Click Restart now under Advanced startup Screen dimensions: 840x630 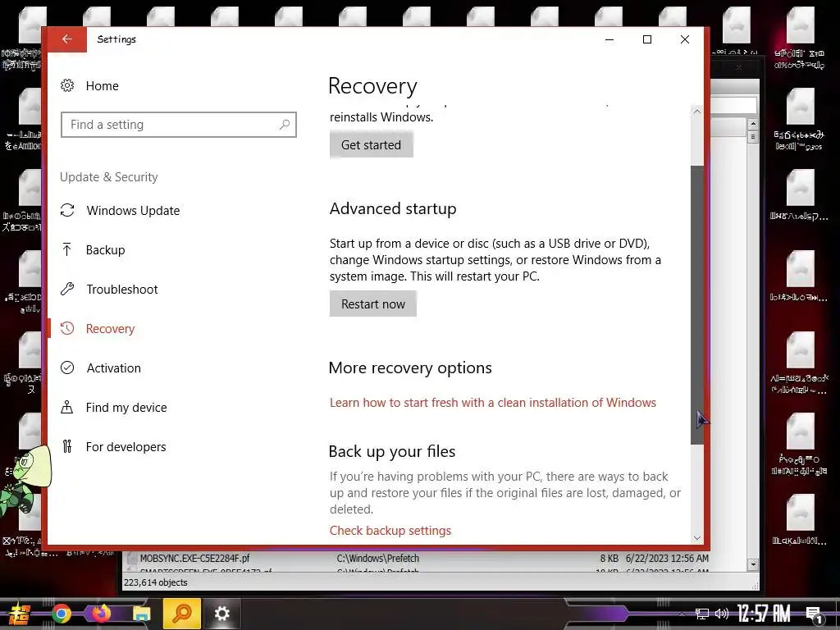point(373,304)
